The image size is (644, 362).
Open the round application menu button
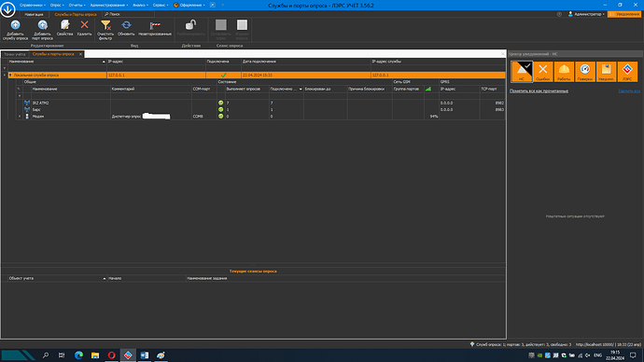click(x=7, y=9)
